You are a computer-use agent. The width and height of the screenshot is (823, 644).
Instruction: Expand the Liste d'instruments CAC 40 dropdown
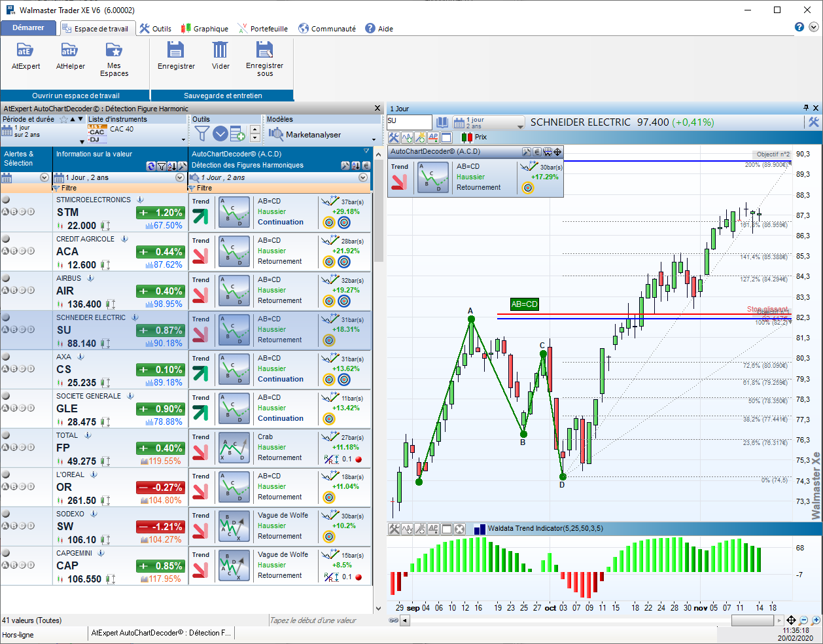click(183, 139)
